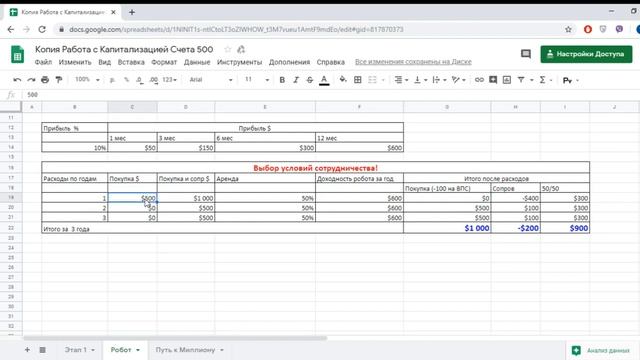This screenshot has height=360, width=640.
Task: Open the fill color picker
Action: [343, 80]
